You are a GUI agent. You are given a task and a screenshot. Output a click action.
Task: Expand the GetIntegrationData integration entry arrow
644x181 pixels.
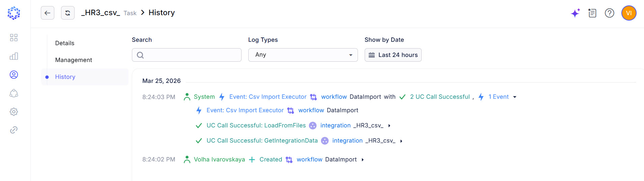click(x=401, y=141)
